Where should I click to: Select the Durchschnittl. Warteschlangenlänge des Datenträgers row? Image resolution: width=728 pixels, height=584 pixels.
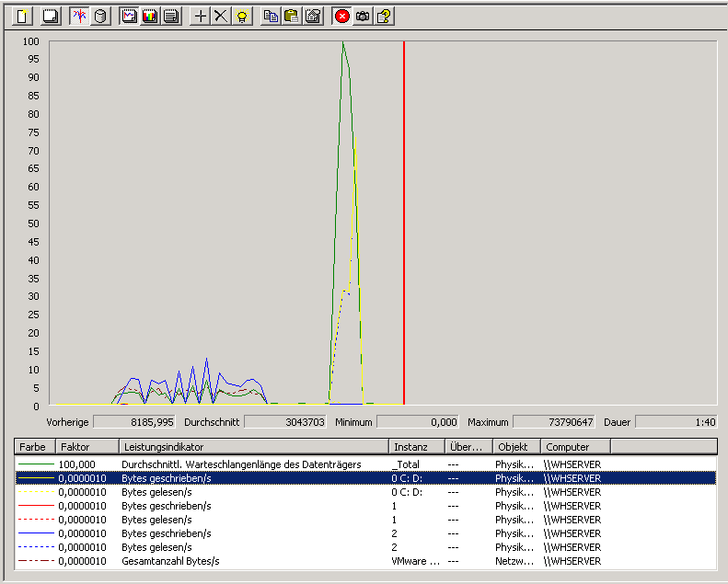[x=366, y=464]
